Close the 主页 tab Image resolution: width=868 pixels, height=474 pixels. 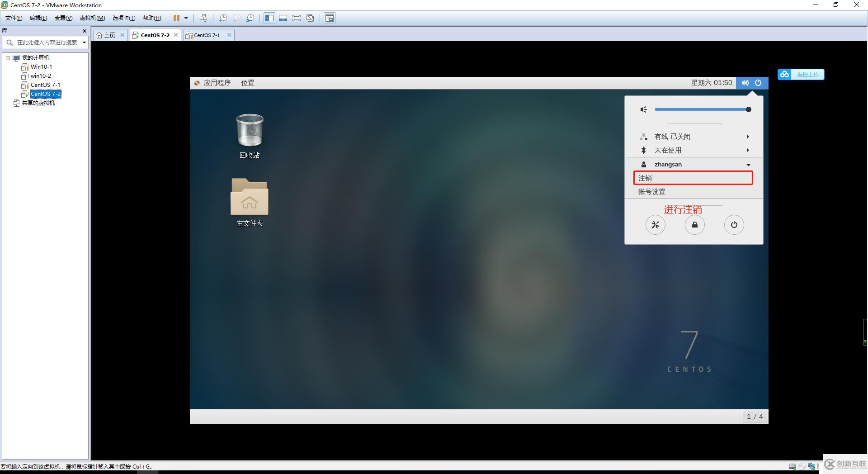coord(122,35)
